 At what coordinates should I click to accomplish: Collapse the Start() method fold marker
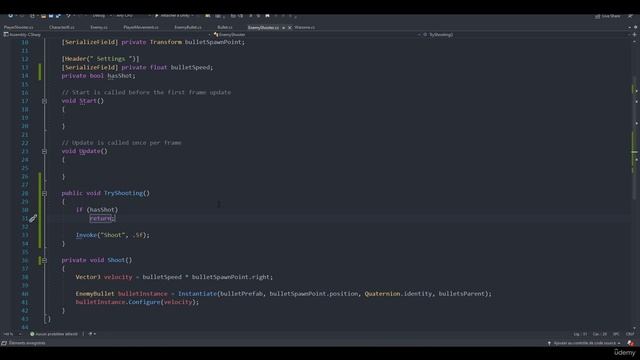[44, 101]
